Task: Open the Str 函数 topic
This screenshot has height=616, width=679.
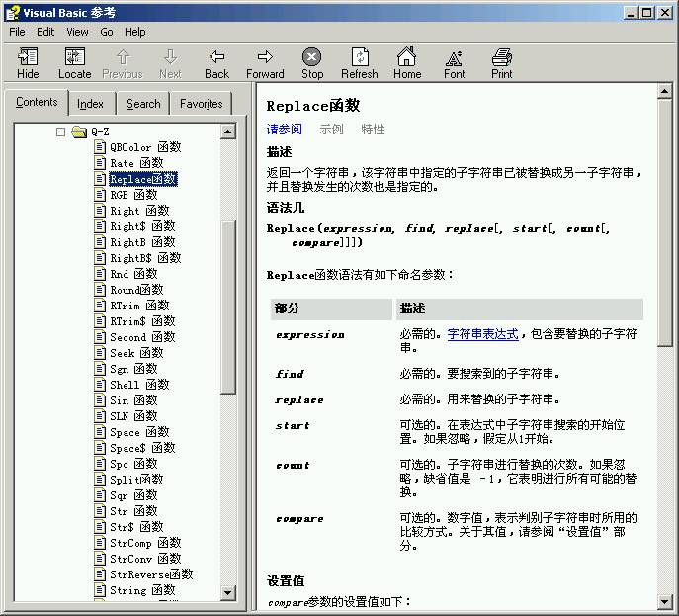Action: (x=133, y=511)
